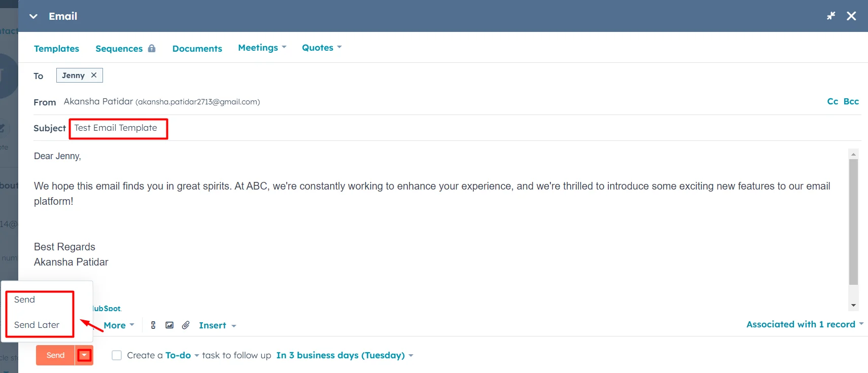Click the lock icon beside Sequences
This screenshot has height=373, width=868.
click(x=152, y=48)
